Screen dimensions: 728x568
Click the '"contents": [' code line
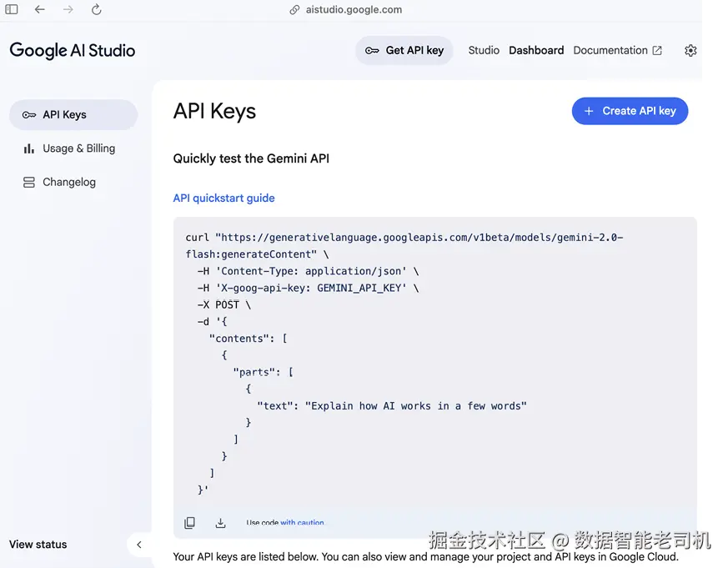pyautogui.click(x=248, y=339)
